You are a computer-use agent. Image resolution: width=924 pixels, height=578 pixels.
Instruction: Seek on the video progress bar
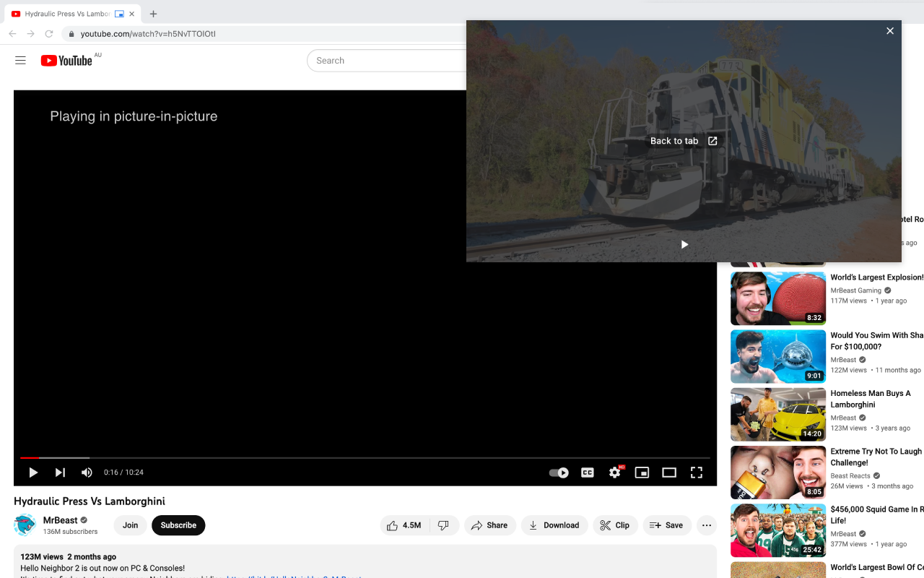pyautogui.click(x=365, y=458)
